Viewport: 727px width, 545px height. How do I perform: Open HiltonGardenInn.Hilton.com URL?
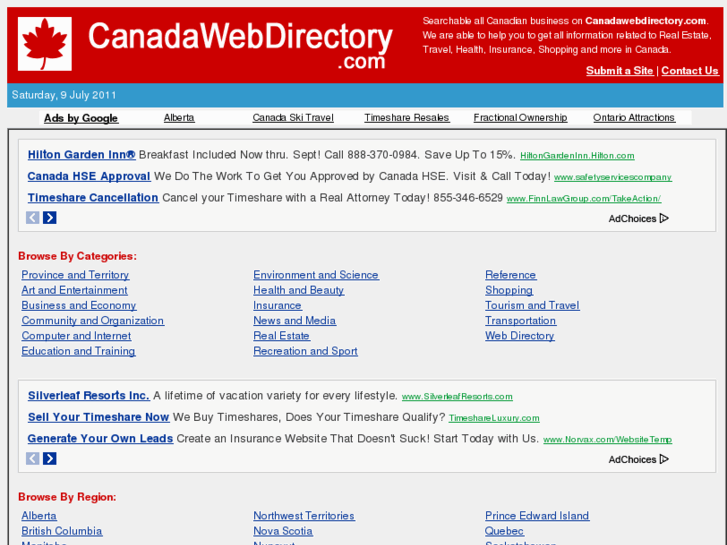pos(577,156)
